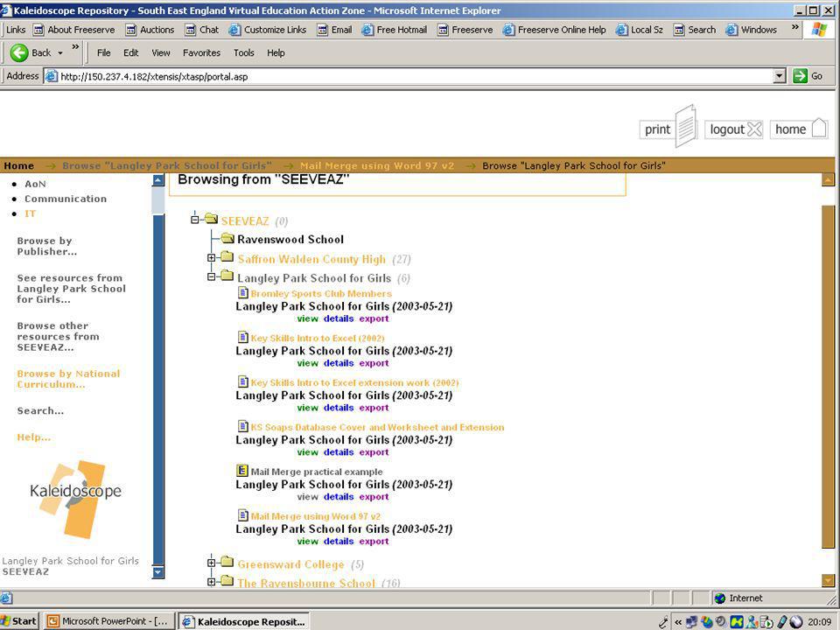
Task: Click the Saffron Walden County High folder icon
Action: (227, 256)
